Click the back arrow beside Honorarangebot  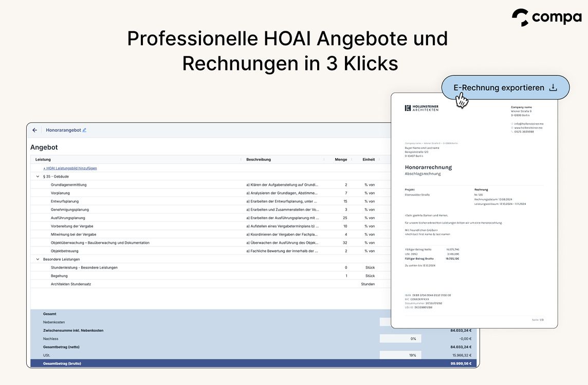point(35,130)
